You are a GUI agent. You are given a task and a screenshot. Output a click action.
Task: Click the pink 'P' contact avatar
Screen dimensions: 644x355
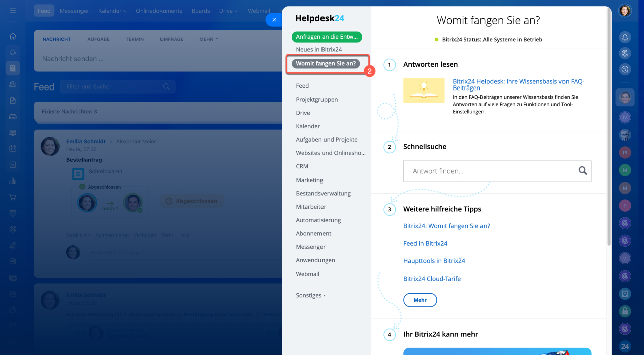click(625, 205)
